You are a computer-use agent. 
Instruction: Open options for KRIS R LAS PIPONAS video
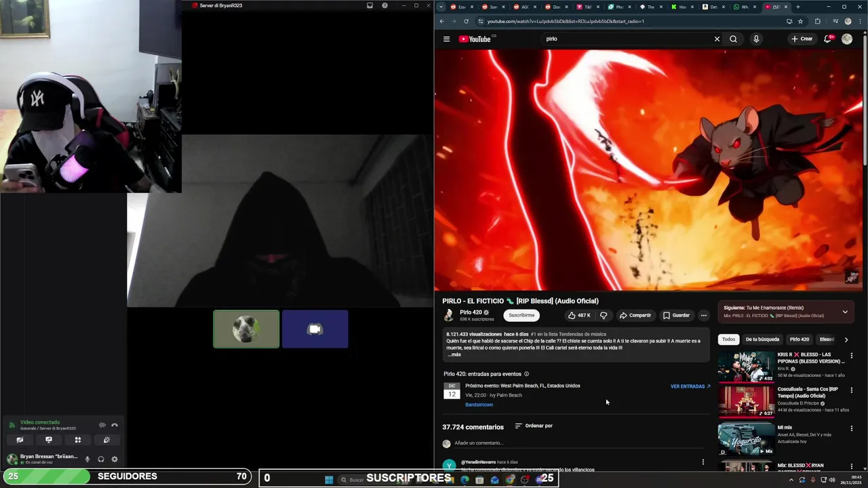point(851,355)
